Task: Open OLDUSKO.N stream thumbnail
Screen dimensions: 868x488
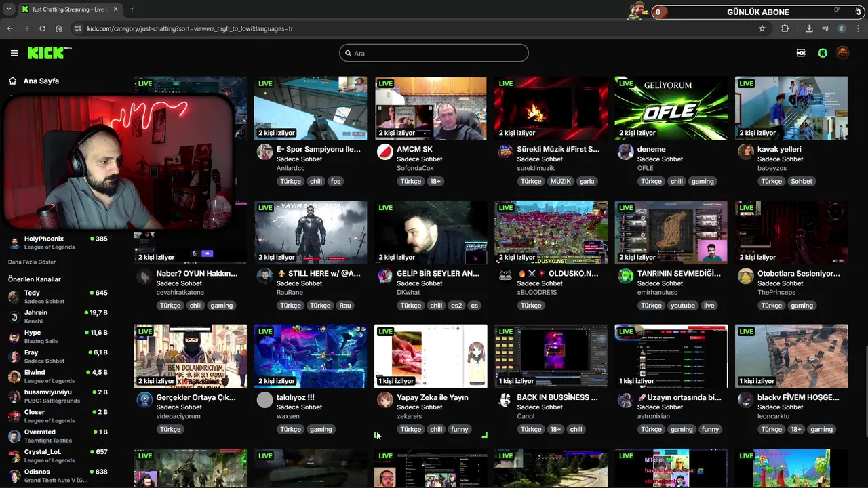Action: coord(551,232)
